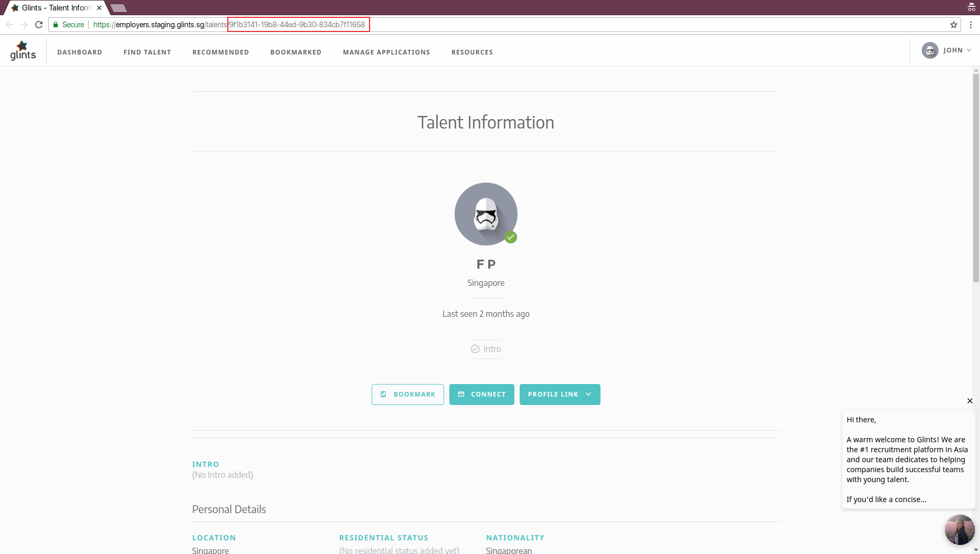Click John's profile avatar icon

click(930, 50)
